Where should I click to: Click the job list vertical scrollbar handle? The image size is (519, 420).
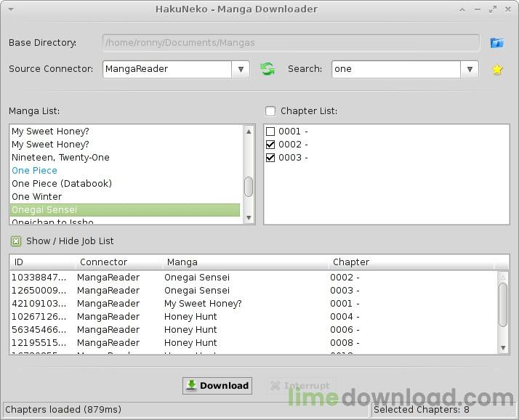click(503, 304)
